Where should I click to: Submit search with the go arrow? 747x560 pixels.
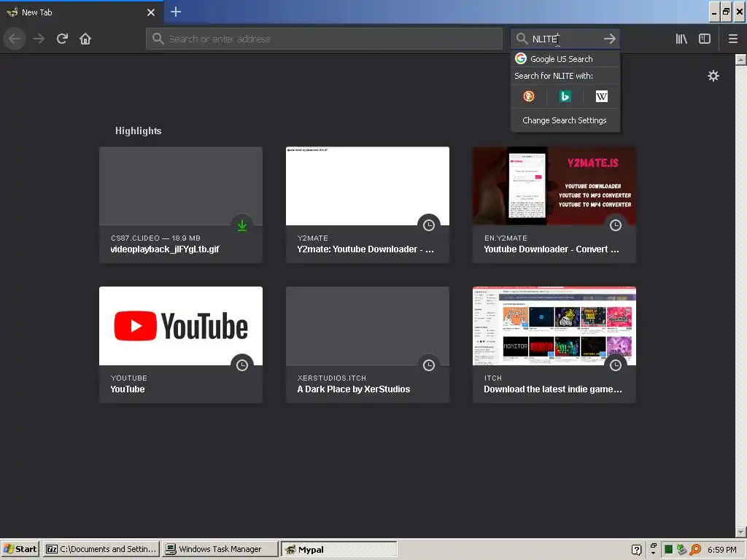(x=609, y=39)
